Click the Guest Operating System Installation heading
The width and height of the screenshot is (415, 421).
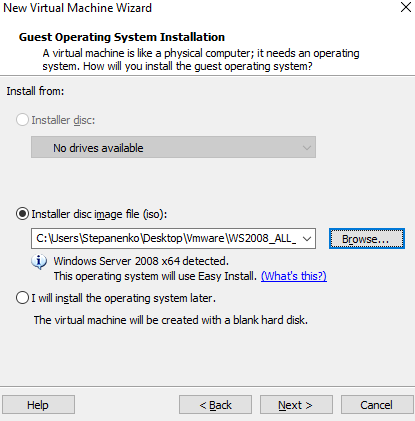pos(122,37)
